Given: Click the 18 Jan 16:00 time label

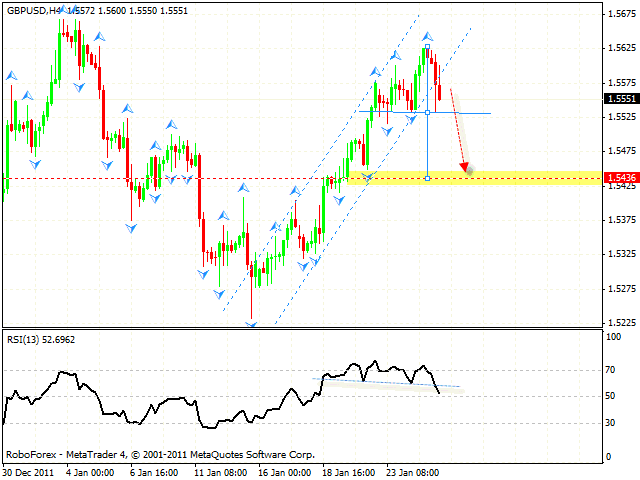Looking at the screenshot, I should pyautogui.click(x=349, y=473).
